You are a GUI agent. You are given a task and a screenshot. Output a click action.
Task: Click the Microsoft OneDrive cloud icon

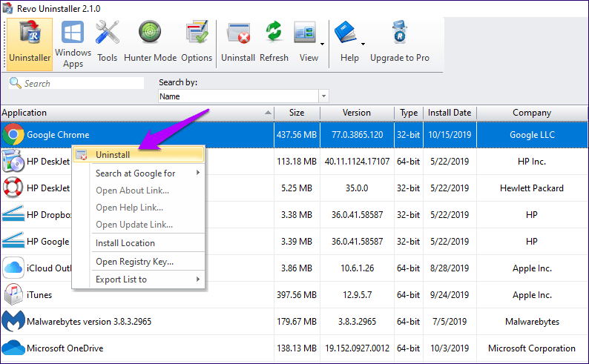(x=13, y=348)
